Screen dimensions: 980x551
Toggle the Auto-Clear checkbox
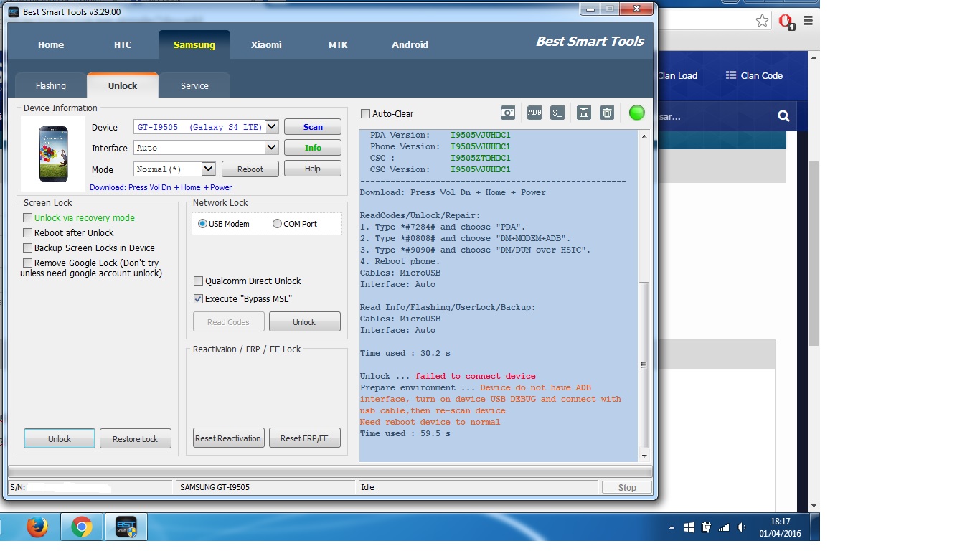pyautogui.click(x=366, y=113)
